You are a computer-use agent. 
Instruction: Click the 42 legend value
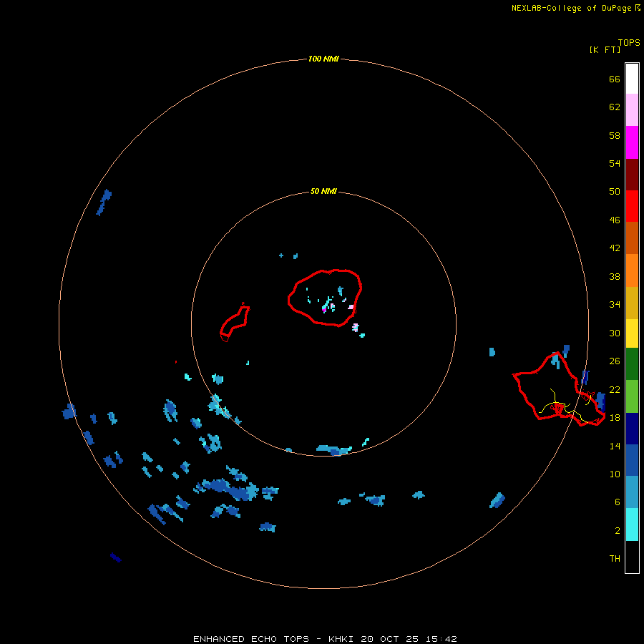[x=615, y=248]
